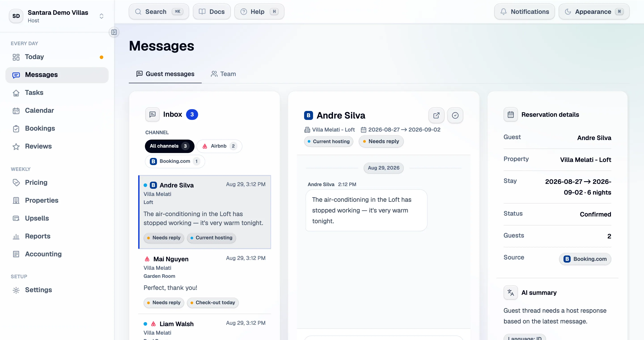Open Andre Silva conversation in inbox
This screenshot has height=340, width=644.
[205, 212]
